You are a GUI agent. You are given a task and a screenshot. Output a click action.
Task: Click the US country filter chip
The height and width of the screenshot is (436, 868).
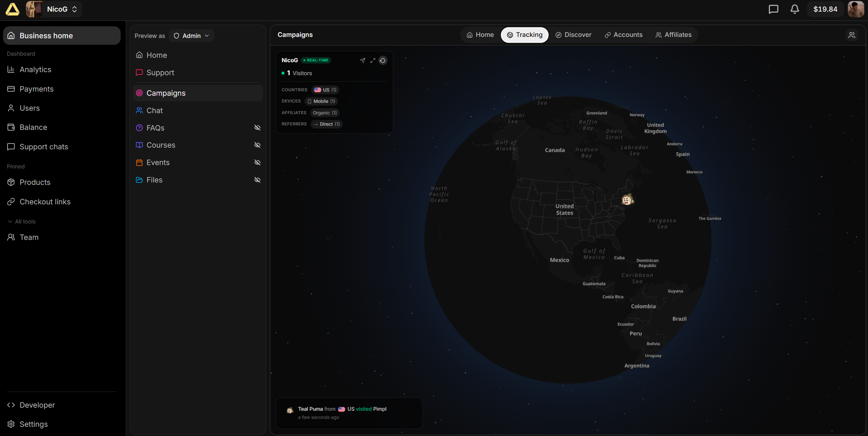tap(325, 90)
